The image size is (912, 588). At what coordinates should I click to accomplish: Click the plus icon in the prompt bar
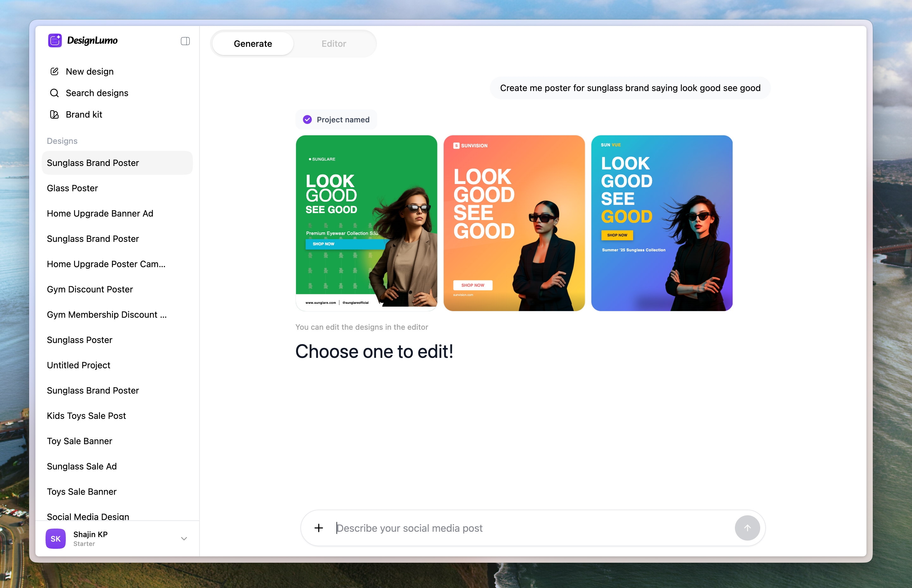(x=318, y=528)
